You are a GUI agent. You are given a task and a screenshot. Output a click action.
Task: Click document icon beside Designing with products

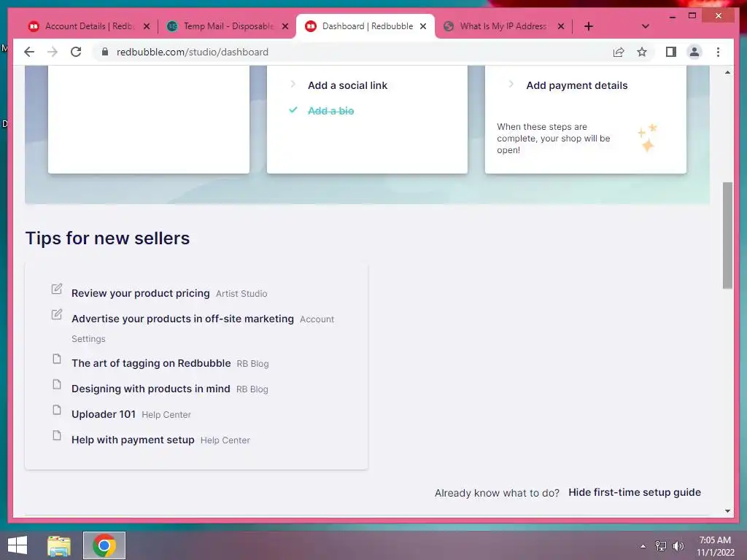coord(57,384)
